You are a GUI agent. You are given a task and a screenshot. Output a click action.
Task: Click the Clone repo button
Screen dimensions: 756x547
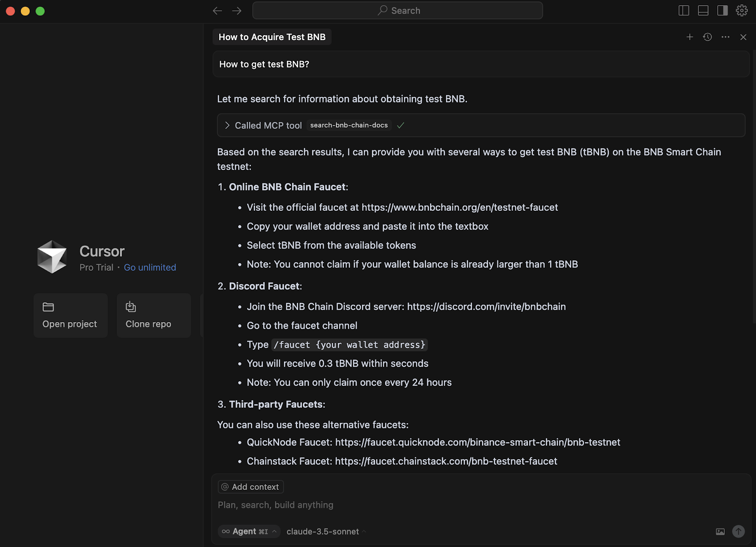[154, 316]
